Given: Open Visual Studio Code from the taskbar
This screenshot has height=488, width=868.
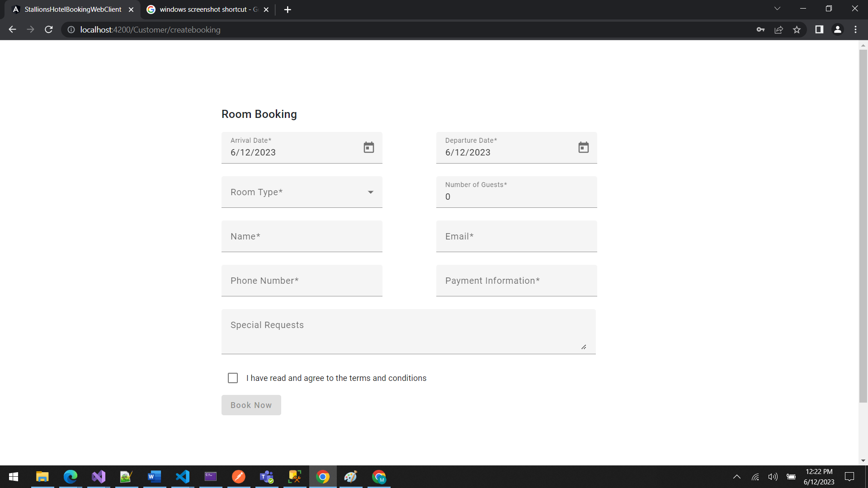Looking at the screenshot, I should (183, 477).
